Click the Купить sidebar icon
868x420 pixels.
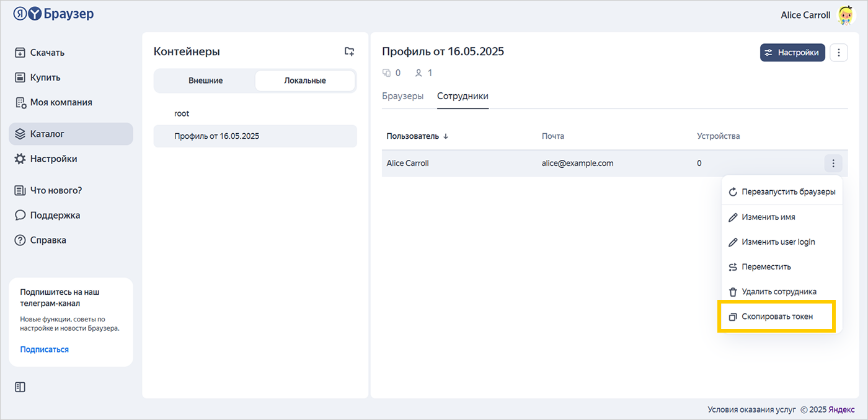[x=20, y=77]
